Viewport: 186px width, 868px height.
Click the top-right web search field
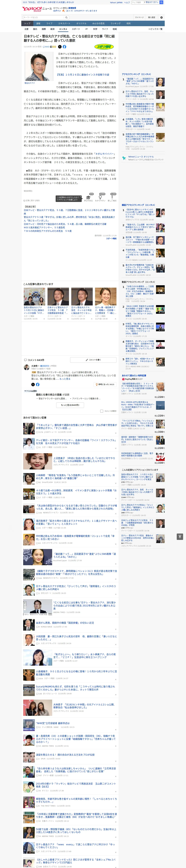pyautogui.click(x=137, y=2)
